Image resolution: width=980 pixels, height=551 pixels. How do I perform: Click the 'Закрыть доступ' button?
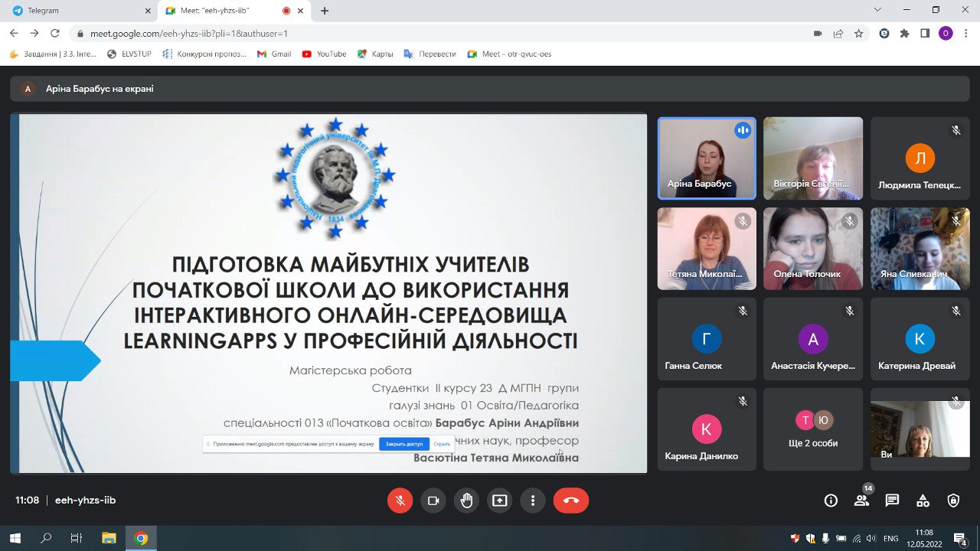click(403, 444)
